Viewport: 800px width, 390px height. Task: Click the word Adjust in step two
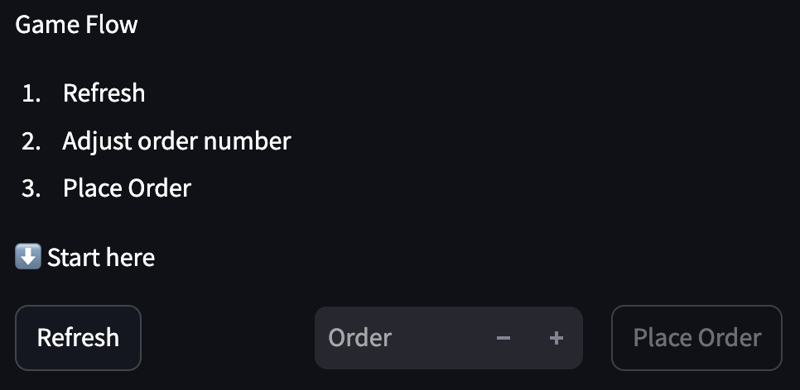(x=97, y=141)
